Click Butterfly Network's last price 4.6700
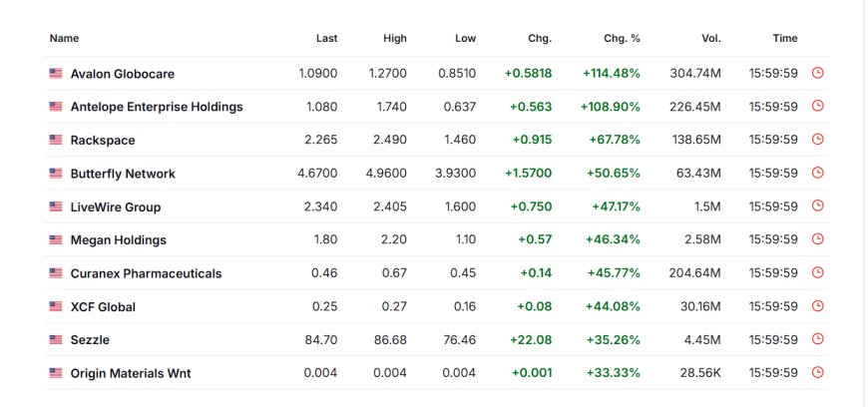 [317, 174]
